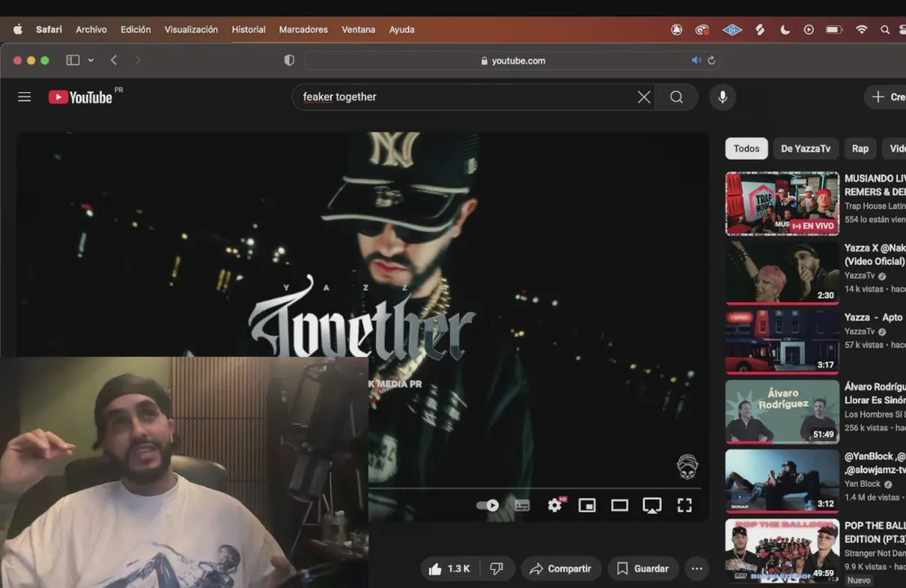Toggle the Safari sidebar
The image size is (906, 588).
point(73,60)
